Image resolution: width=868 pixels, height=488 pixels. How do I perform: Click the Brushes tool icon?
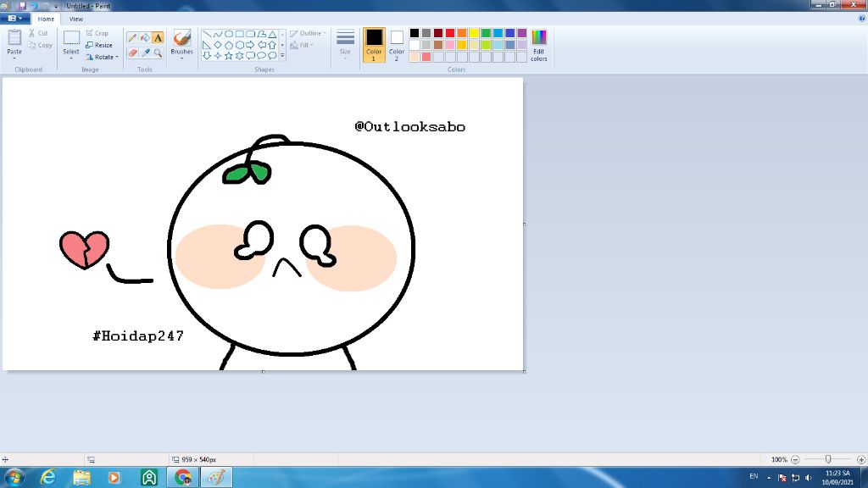[181, 37]
